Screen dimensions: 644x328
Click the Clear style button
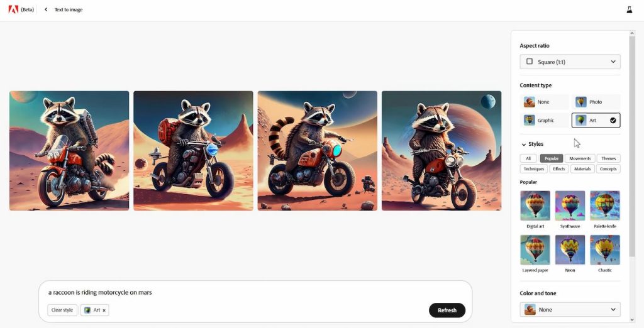pyautogui.click(x=62, y=310)
